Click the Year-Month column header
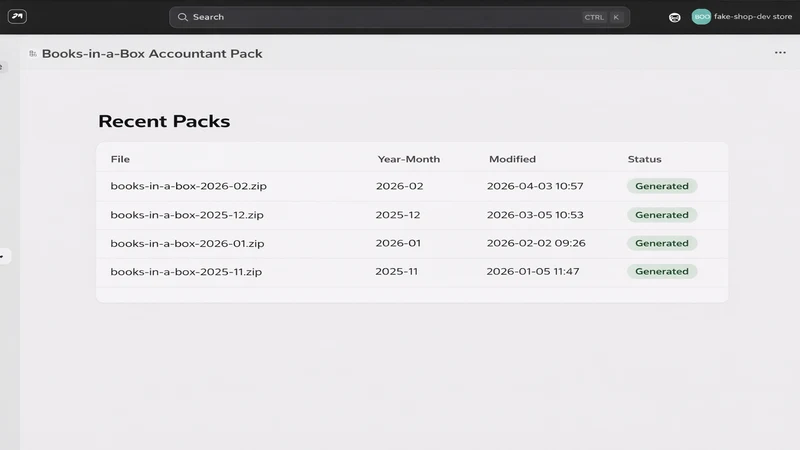800x450 pixels. pos(409,159)
